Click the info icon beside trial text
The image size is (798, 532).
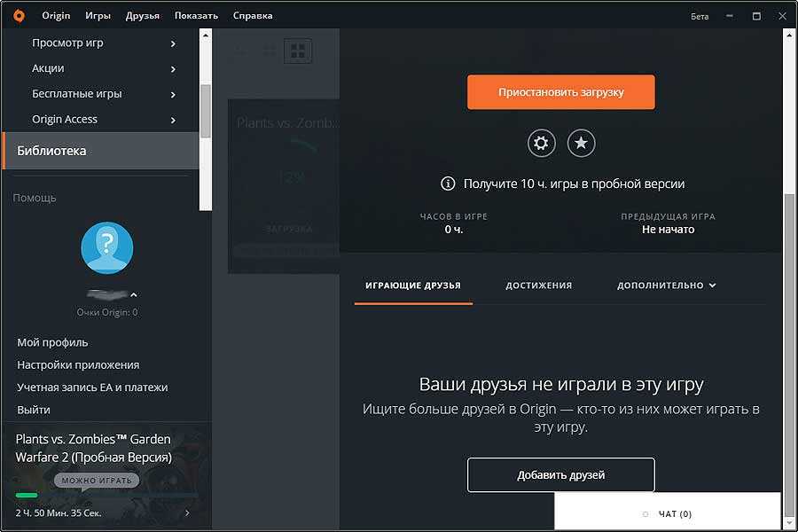point(448,184)
